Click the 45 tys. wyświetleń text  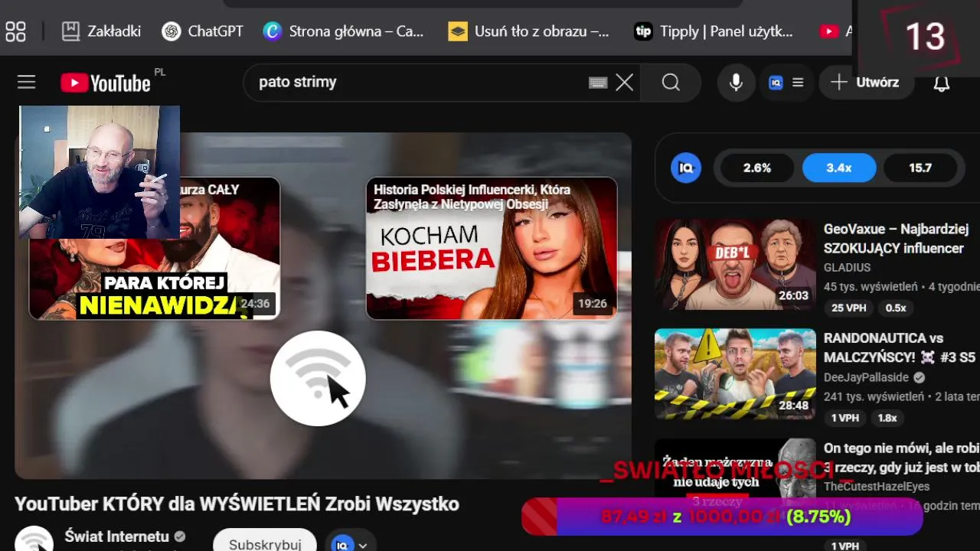[x=871, y=287]
